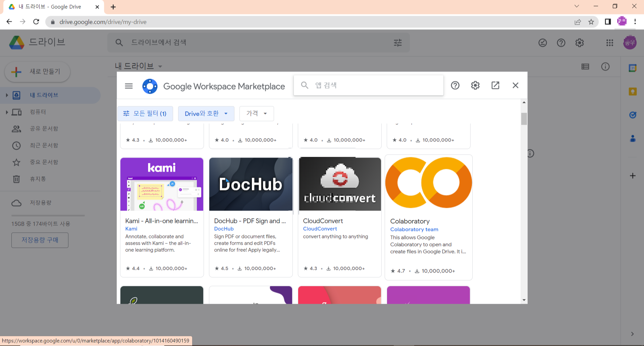
Task: Open Chrome three-dot menu
Action: [x=635, y=22]
